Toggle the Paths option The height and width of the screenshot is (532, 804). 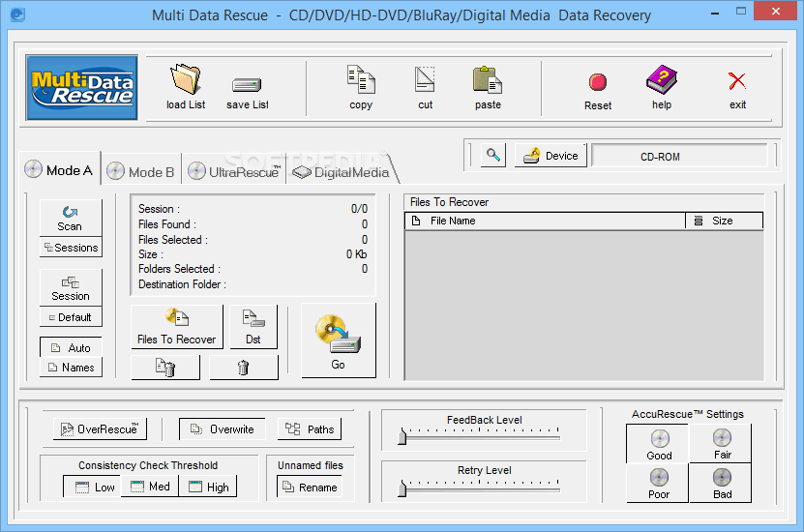point(310,429)
